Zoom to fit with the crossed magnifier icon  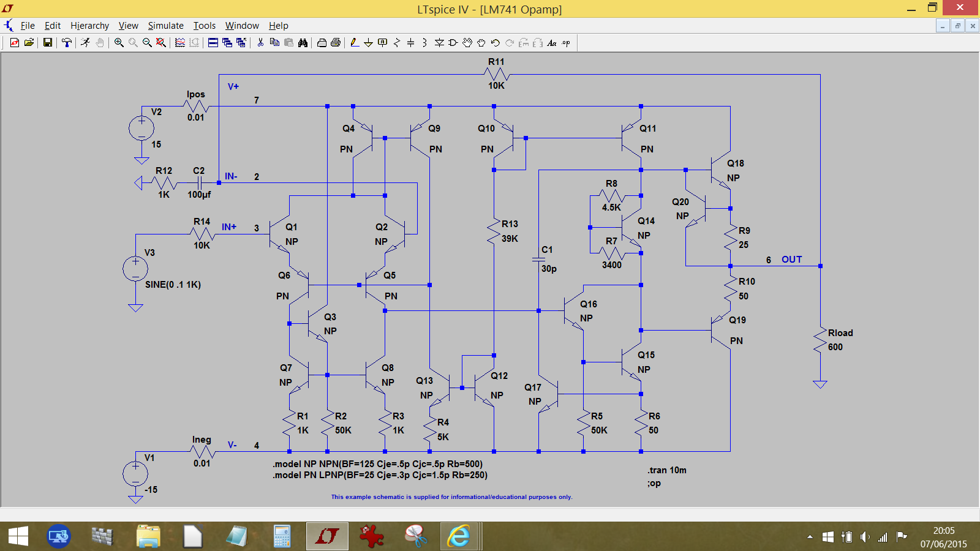point(161,43)
